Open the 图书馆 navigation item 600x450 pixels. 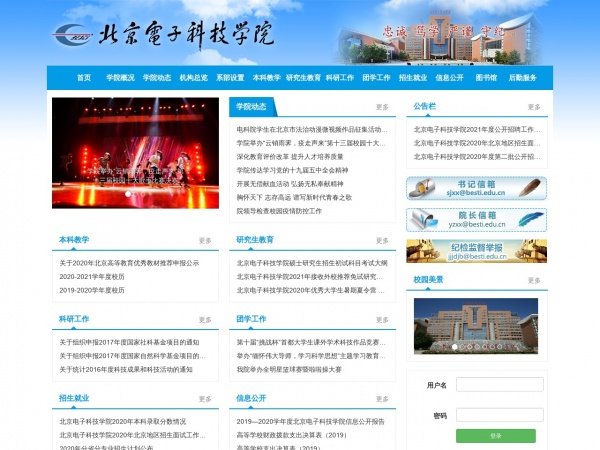[486, 78]
